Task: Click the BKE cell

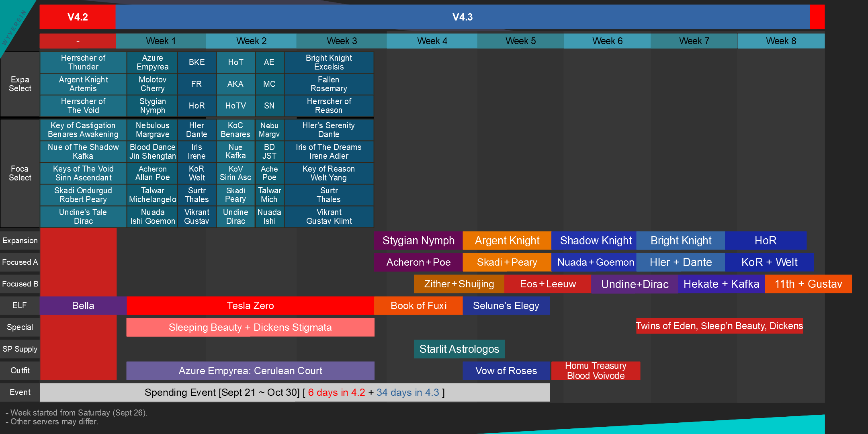Action: pos(197,62)
